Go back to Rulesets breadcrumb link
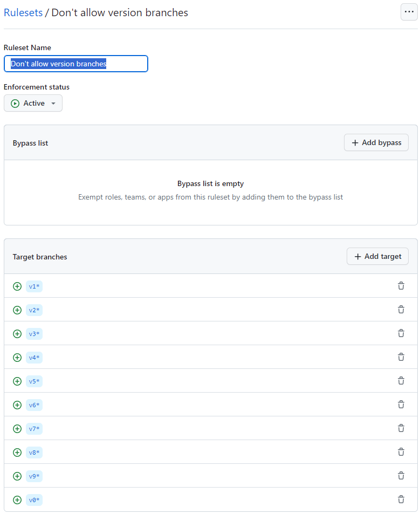The height and width of the screenshot is (514, 420). [x=23, y=12]
